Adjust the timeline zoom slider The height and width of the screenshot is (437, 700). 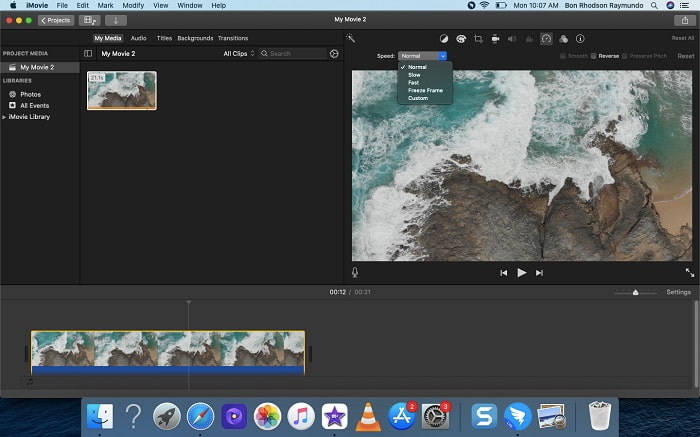[x=635, y=292]
